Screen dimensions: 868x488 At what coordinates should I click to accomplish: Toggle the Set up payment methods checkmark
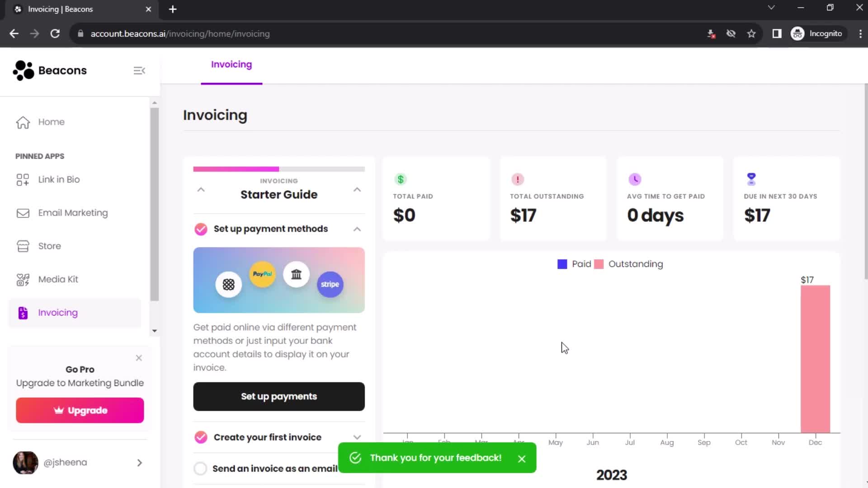(201, 229)
